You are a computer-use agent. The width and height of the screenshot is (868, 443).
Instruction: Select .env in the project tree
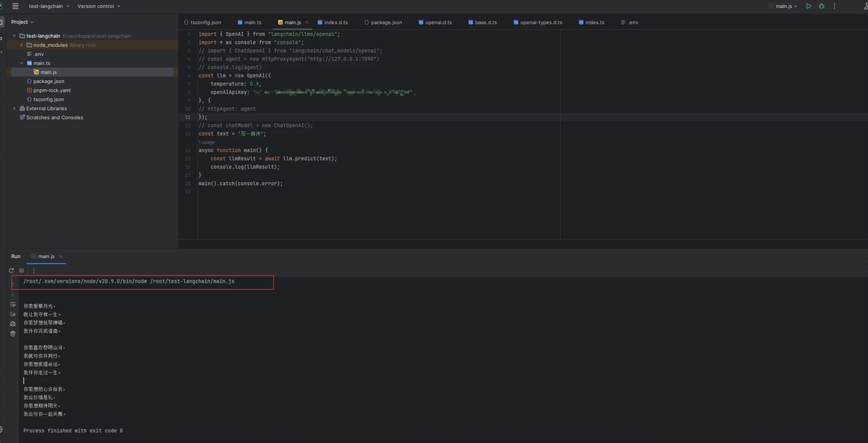[35, 54]
